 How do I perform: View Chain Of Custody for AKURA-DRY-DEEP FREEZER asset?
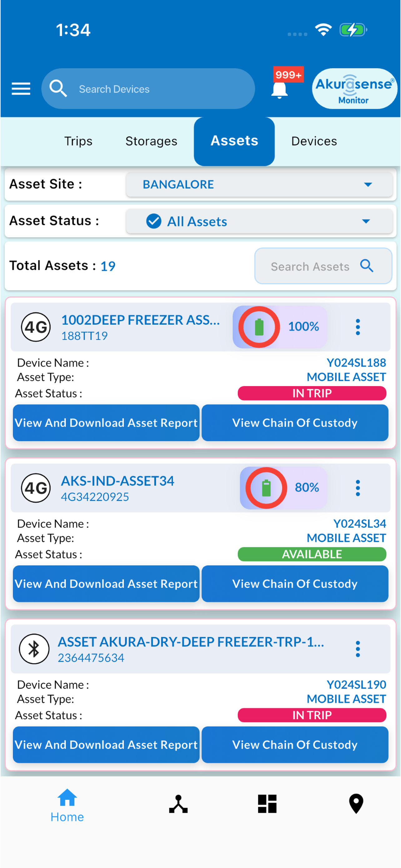[295, 745]
